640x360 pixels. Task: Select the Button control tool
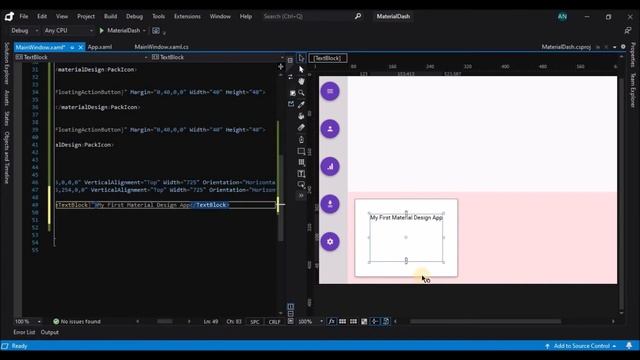(x=301, y=185)
